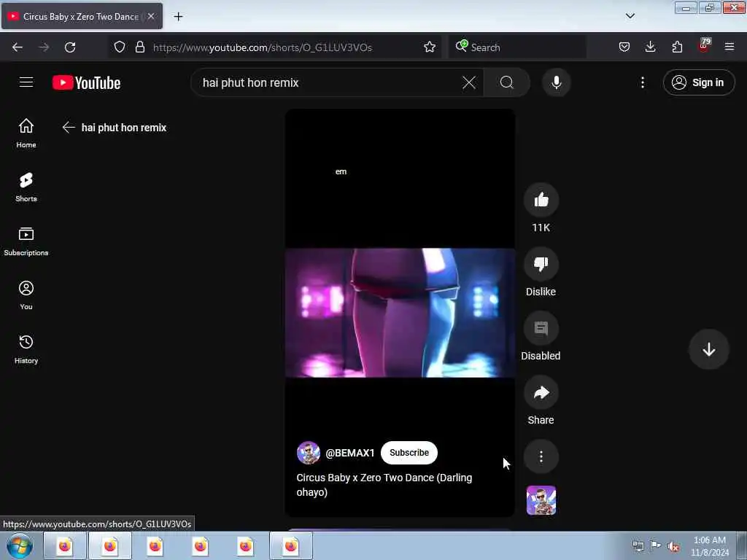List all tabs dropdown arrow

(x=630, y=16)
